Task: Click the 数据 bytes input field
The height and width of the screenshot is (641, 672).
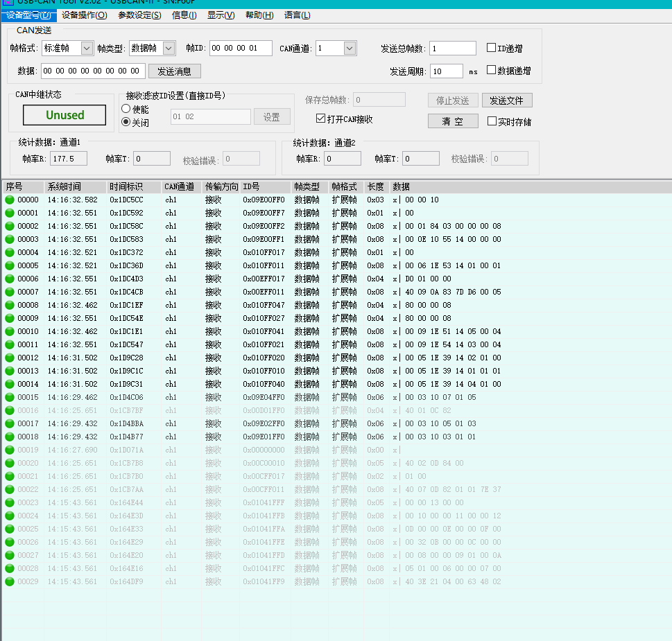Action: [x=93, y=71]
